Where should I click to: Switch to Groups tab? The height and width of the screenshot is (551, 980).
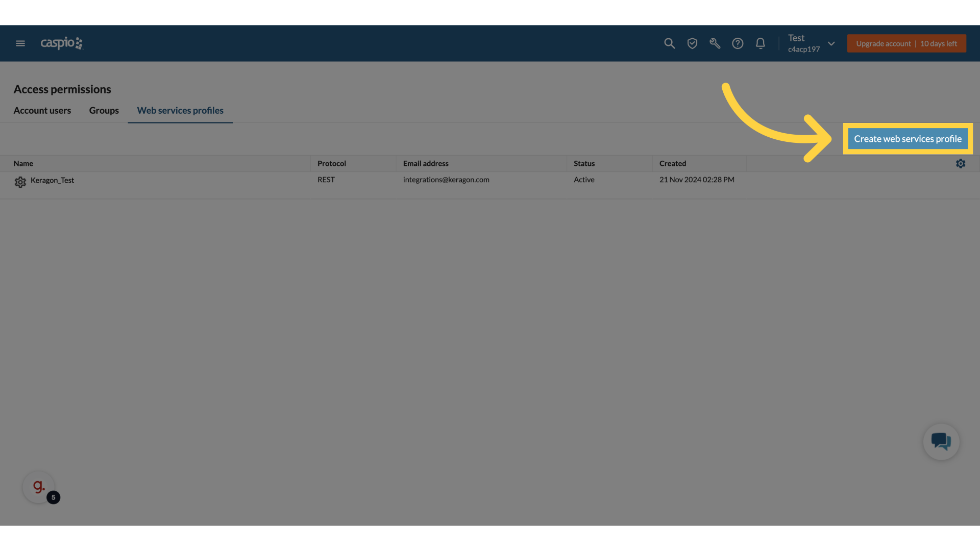pos(104,111)
